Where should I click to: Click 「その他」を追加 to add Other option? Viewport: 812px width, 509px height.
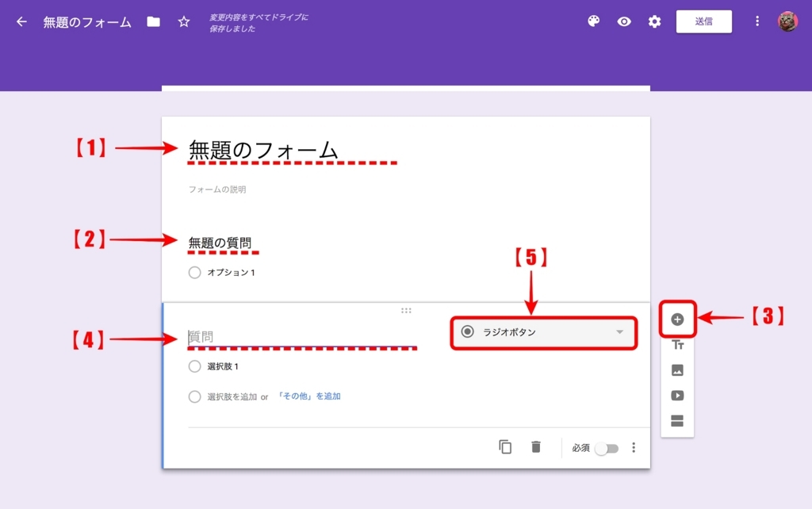click(x=310, y=397)
